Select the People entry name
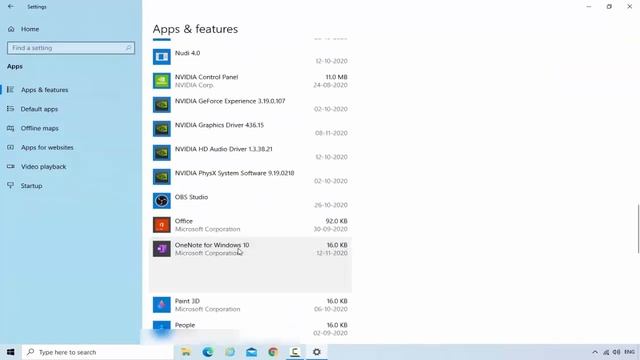 (x=185, y=325)
